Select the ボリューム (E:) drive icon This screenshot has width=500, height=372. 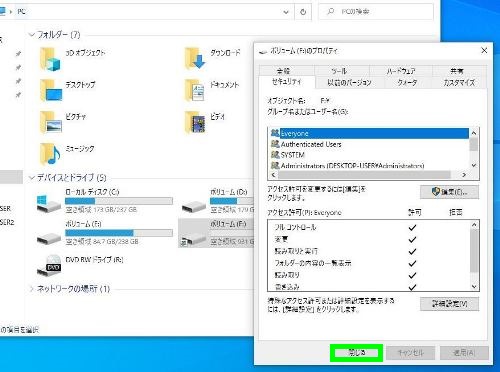pyautogui.click(x=49, y=238)
